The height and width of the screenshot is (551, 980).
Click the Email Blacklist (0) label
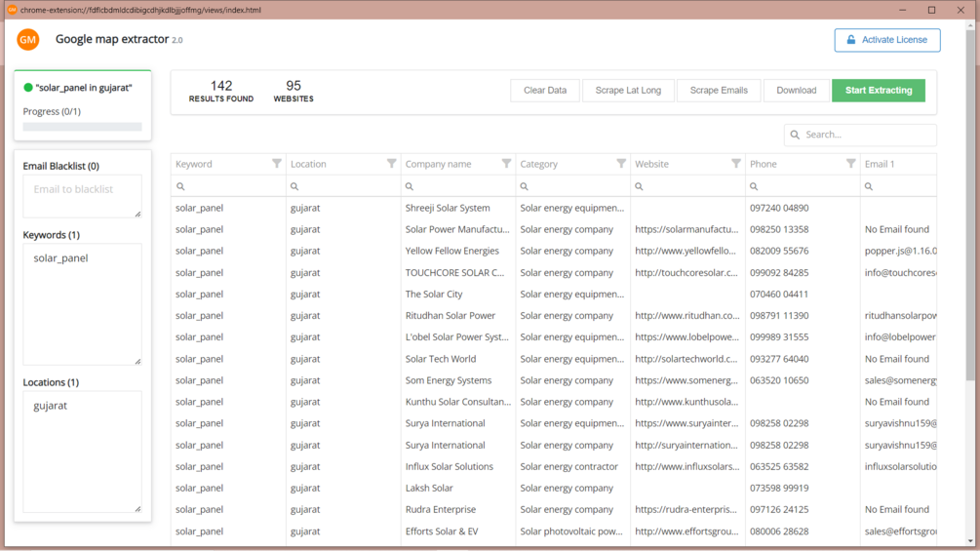click(61, 166)
